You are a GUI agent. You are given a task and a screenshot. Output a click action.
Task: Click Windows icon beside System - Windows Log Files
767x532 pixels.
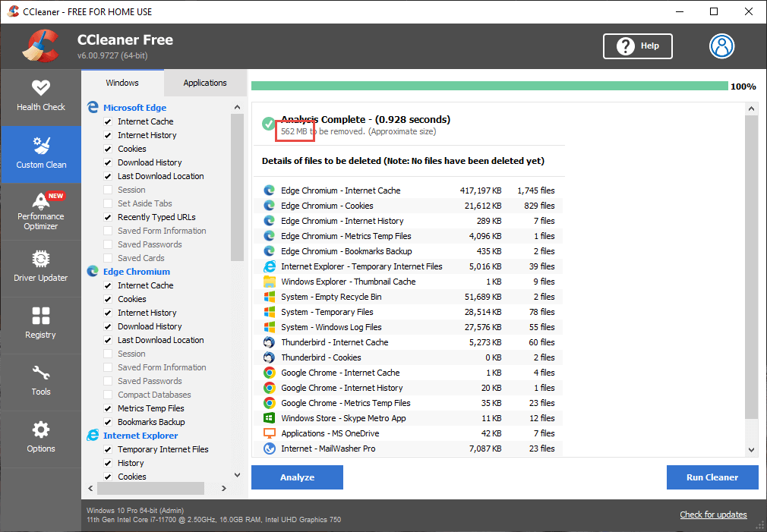click(269, 327)
